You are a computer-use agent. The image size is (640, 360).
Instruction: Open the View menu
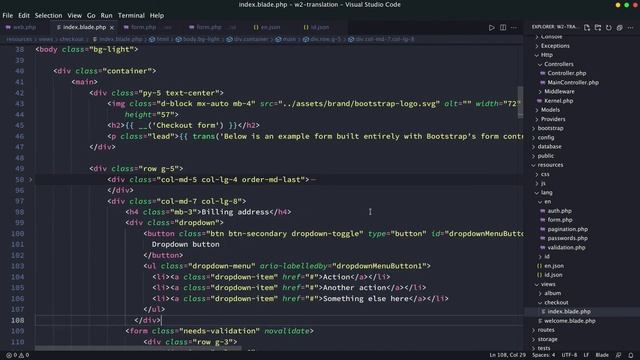click(74, 16)
